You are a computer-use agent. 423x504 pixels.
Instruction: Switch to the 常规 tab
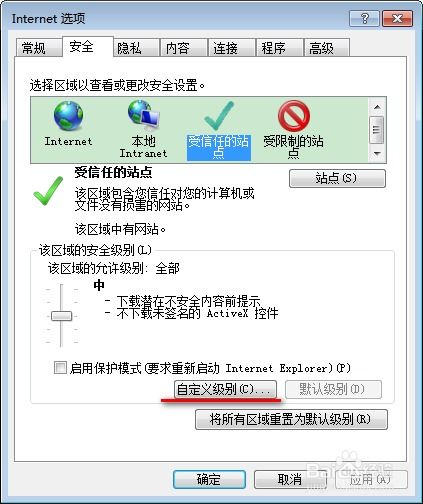[34, 48]
